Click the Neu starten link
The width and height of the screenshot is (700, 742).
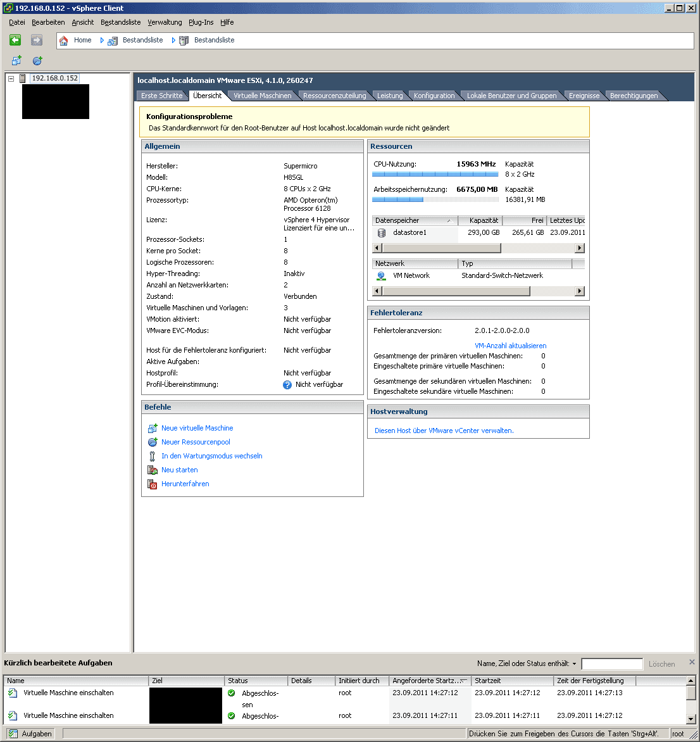pyautogui.click(x=180, y=470)
